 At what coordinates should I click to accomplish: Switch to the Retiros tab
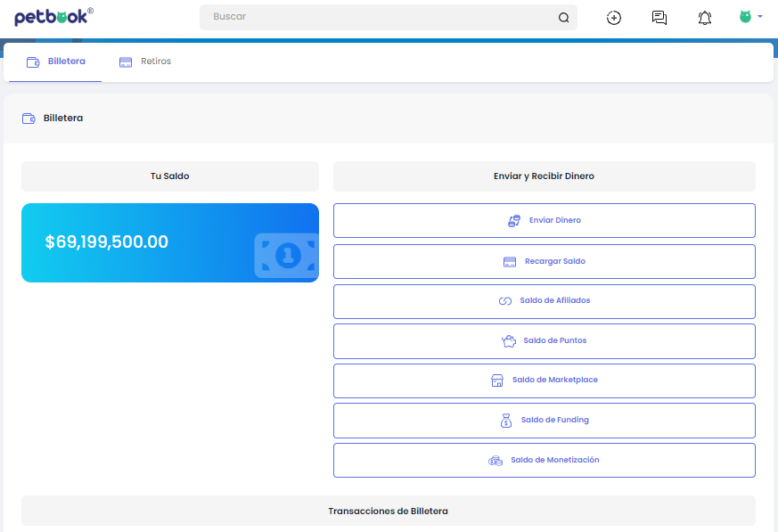145,62
